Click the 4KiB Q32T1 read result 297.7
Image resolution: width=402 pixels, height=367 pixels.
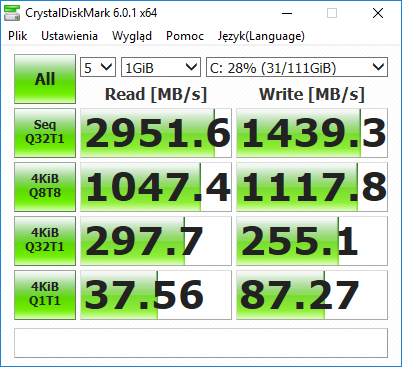pyautogui.click(x=156, y=241)
